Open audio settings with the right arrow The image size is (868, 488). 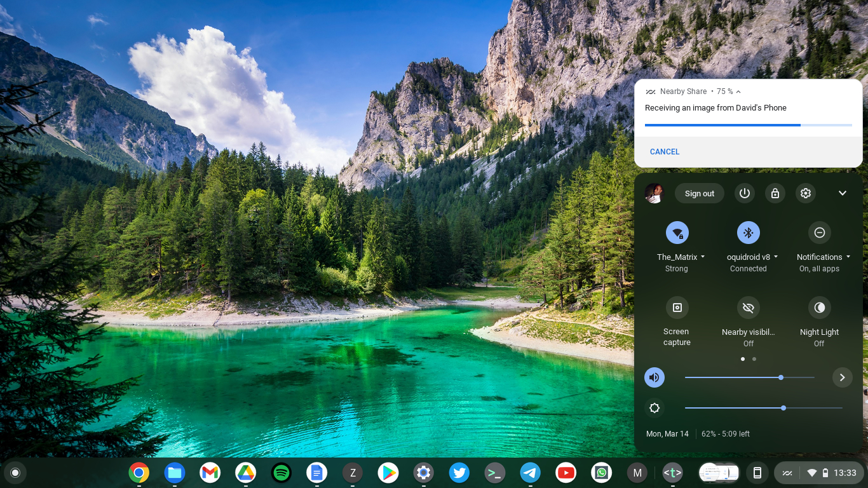click(843, 377)
